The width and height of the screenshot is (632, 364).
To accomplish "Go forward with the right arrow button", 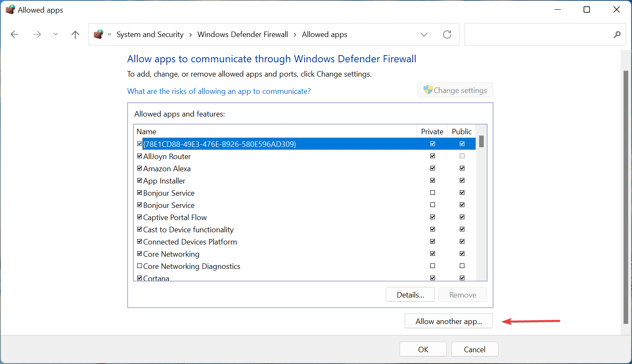I will point(37,35).
